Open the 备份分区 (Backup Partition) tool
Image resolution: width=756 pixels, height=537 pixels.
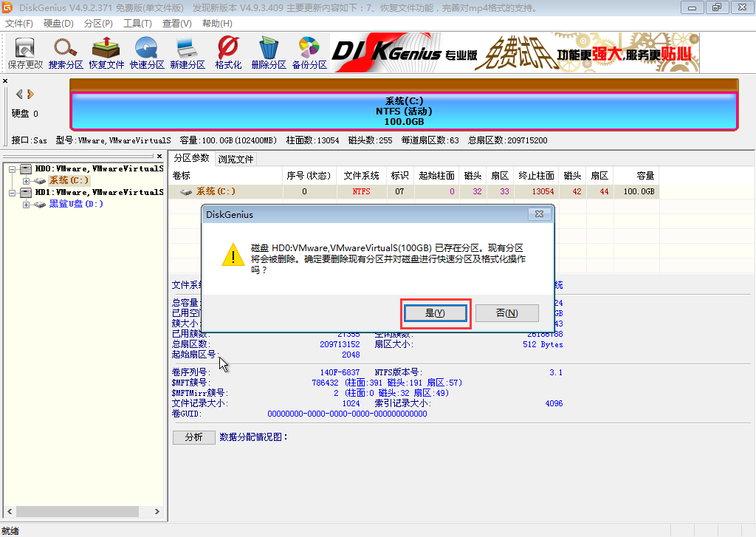(x=309, y=52)
